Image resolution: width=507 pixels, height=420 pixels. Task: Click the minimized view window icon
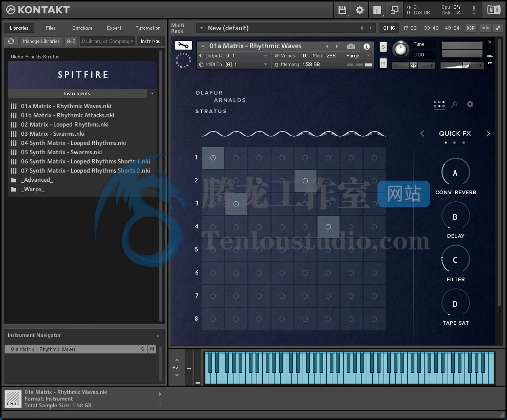(x=394, y=10)
